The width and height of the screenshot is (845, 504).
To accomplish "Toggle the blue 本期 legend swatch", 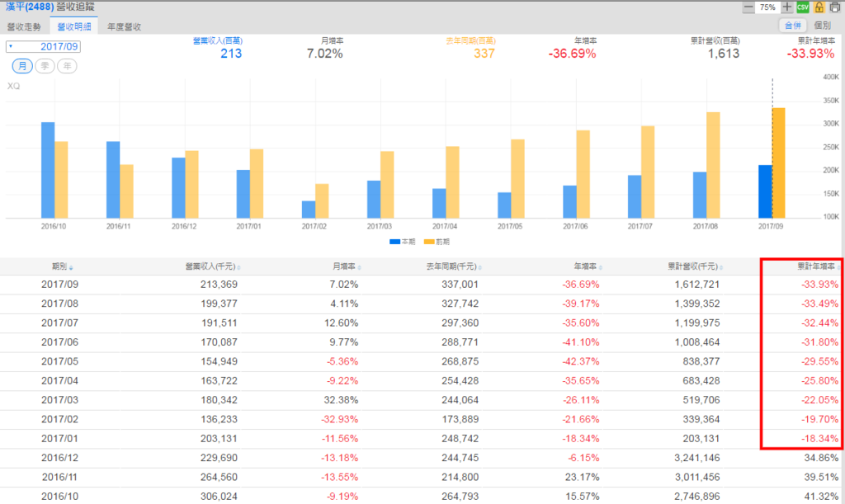I will pos(395,242).
